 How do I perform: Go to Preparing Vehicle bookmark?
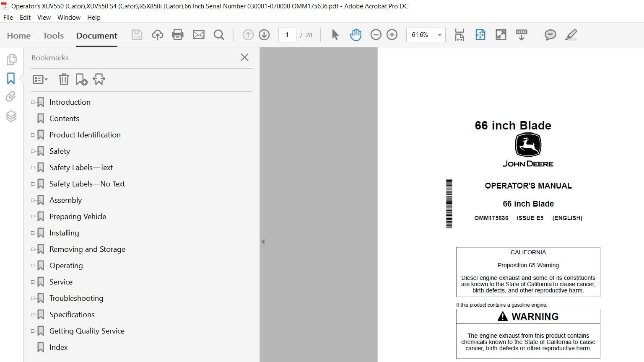pyautogui.click(x=78, y=217)
